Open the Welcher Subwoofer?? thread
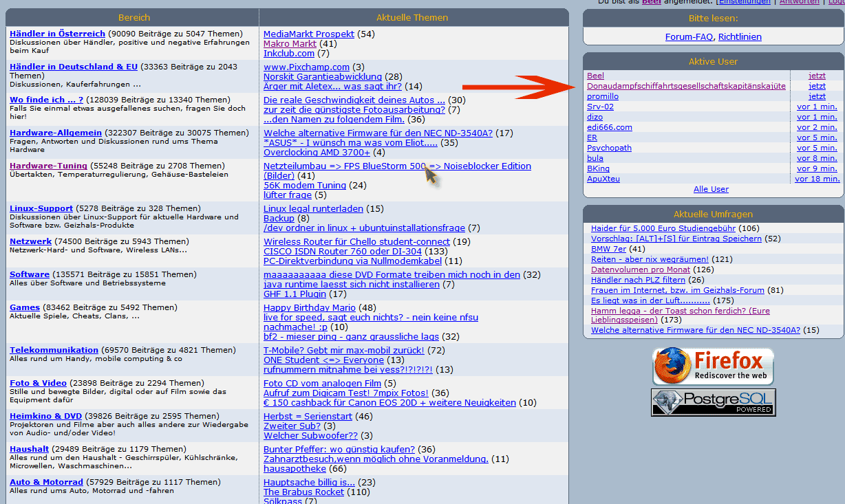 pyautogui.click(x=310, y=435)
